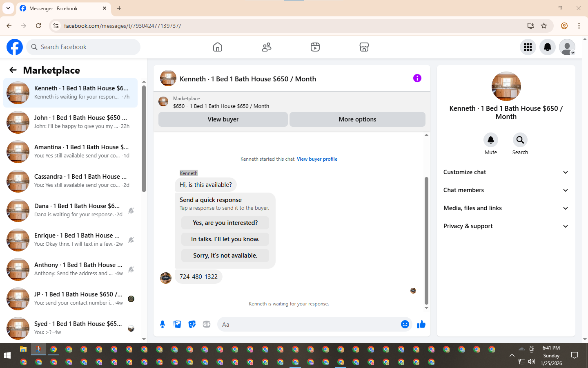Click the voice clip microphone icon
The width and height of the screenshot is (588, 368).
163,324
